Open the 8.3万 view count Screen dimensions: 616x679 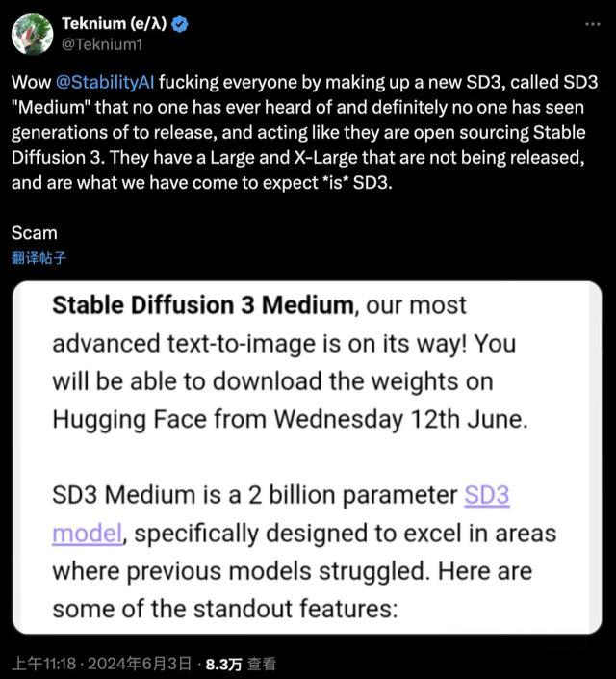tap(223, 665)
